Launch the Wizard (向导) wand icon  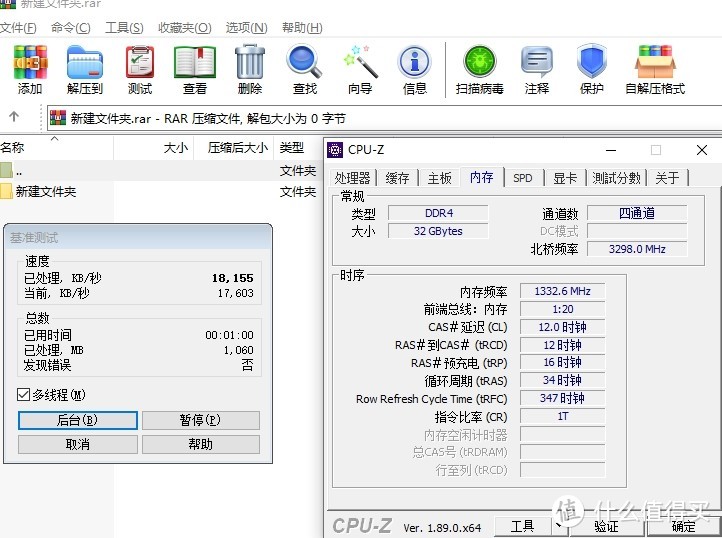click(x=360, y=70)
